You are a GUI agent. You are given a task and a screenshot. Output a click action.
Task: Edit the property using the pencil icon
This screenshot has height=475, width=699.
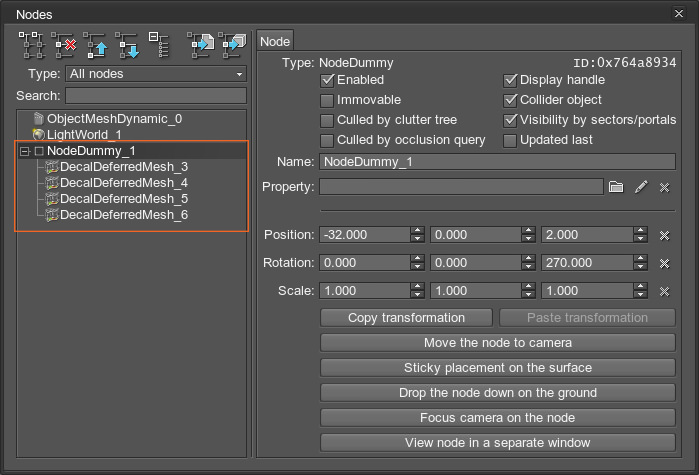click(x=641, y=187)
